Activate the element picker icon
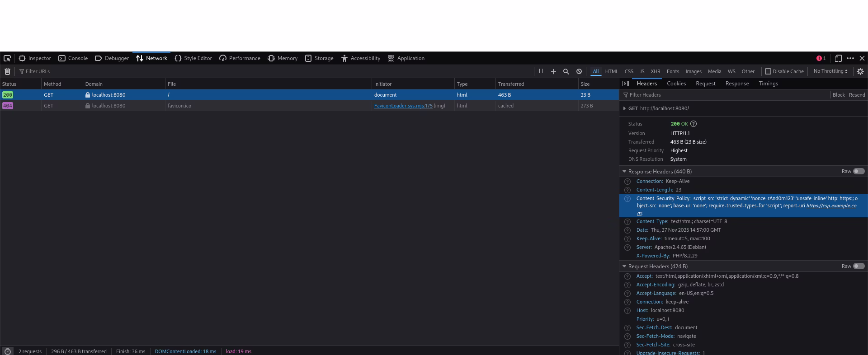 click(x=7, y=58)
